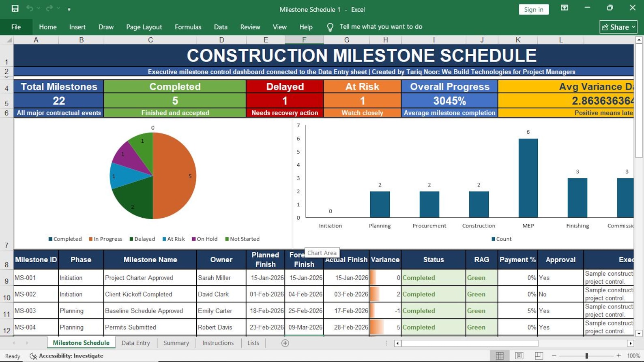Click the Tell me lightbulb icon

point(330,27)
